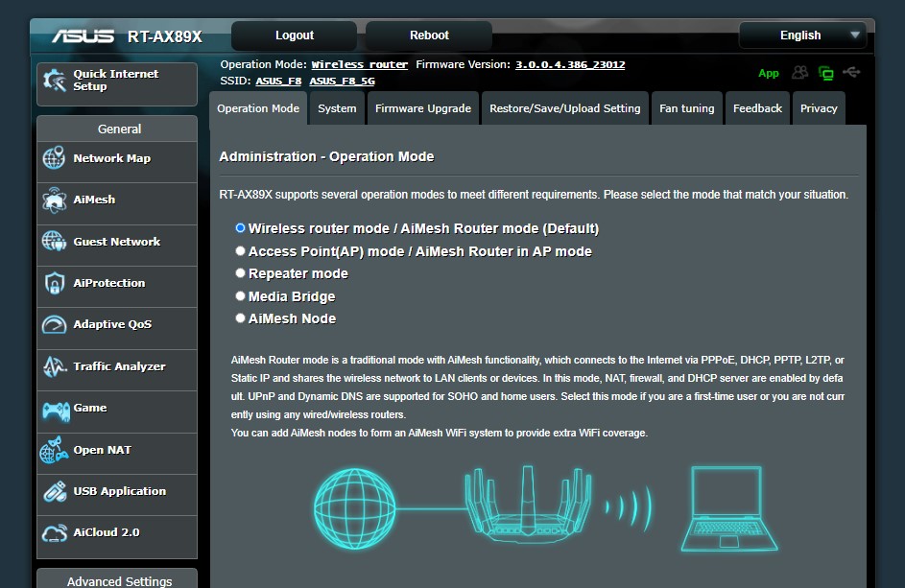Select Repeater mode radio button

(x=240, y=273)
